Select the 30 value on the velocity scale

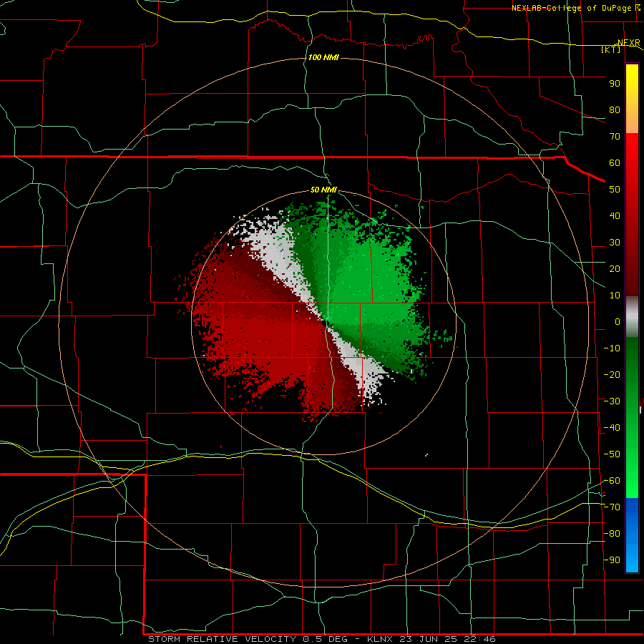tap(615, 243)
